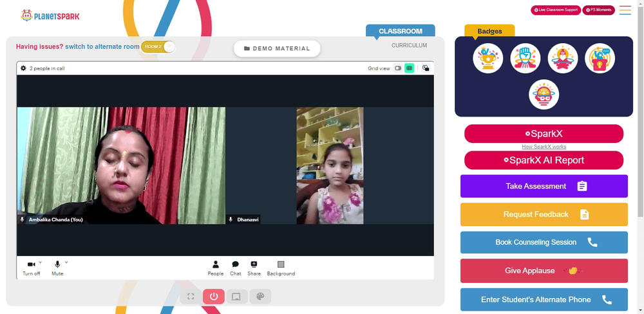
Task: Open call settings gear icon
Action: 23,68
